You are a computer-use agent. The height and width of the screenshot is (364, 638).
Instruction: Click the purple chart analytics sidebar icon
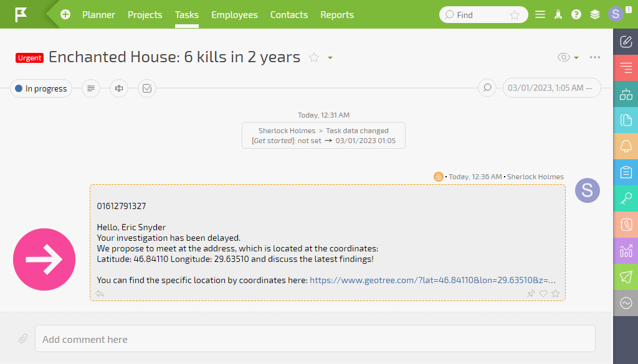coord(626,251)
